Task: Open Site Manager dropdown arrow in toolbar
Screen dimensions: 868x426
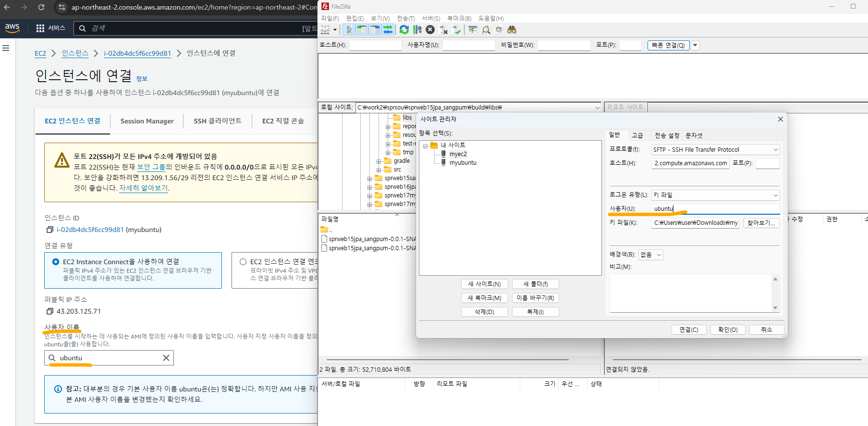Action: point(335,30)
